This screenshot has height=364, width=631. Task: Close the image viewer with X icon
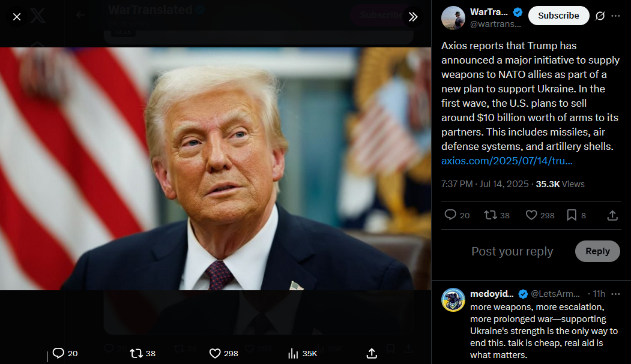[17, 17]
